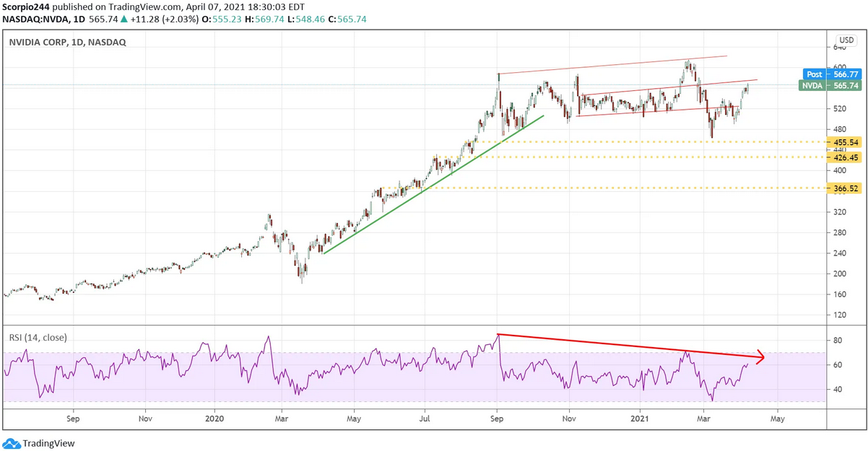Screen dimensions: 868x451
Task: Click the 'TradingView' wordmark text at the bottom
Action: point(48,444)
